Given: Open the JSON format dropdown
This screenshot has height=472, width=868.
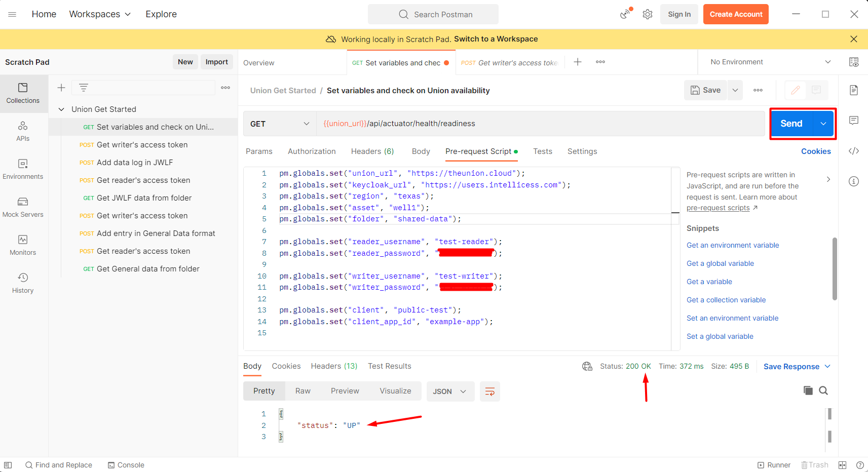Looking at the screenshot, I should [x=449, y=391].
